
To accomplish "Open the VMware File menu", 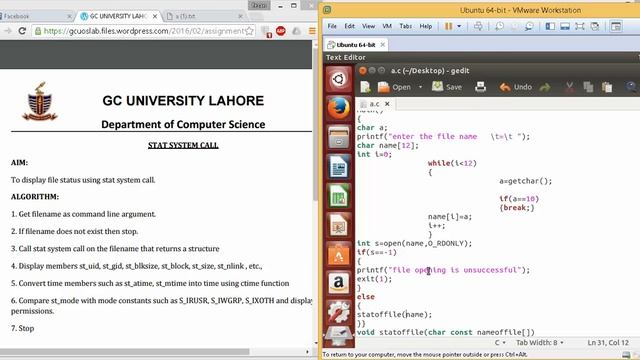I will pos(332,26).
